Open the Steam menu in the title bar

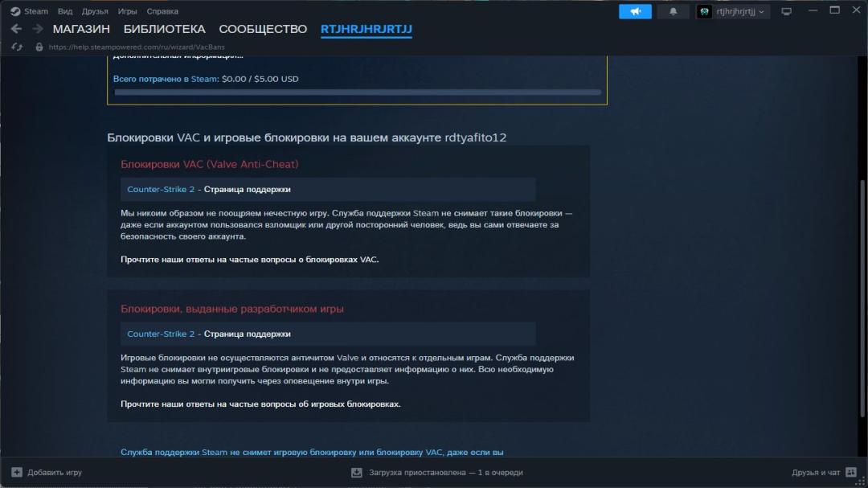point(36,11)
